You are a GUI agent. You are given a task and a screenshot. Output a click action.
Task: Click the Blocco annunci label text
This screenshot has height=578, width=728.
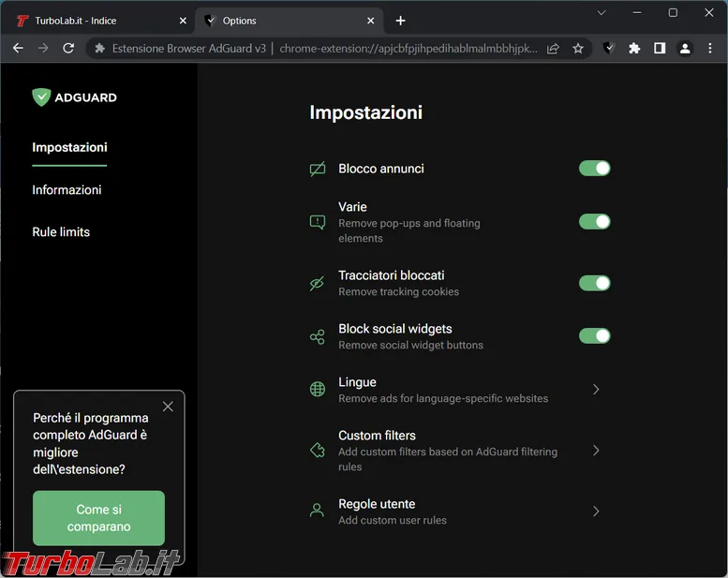381,168
